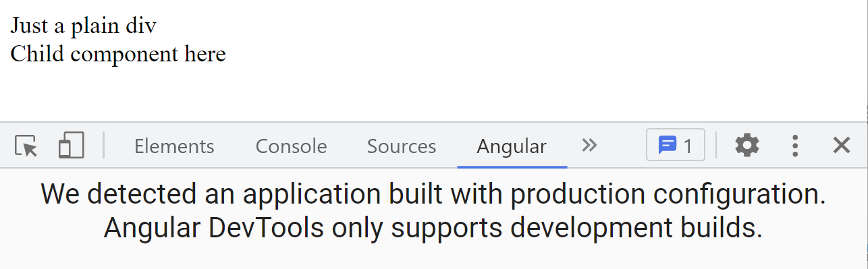Image resolution: width=868 pixels, height=269 pixels.
Task: Click the vertical separator after the device toolbar icon
Action: (104, 145)
